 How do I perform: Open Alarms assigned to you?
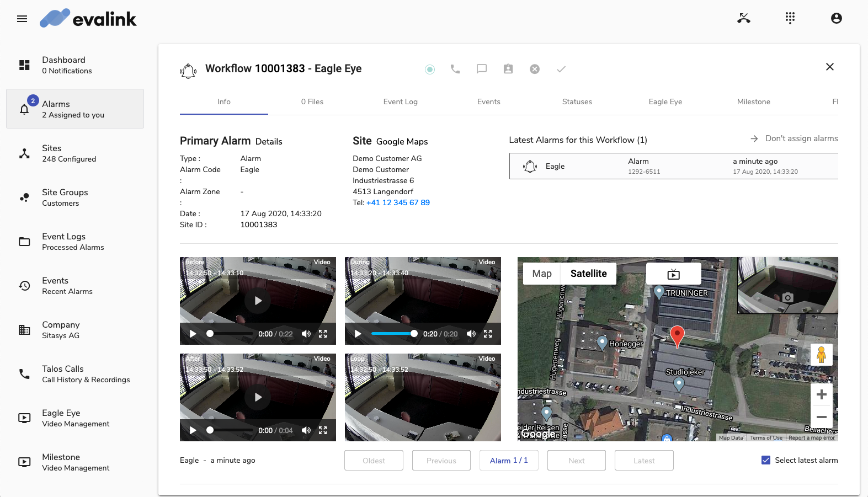[75, 109]
